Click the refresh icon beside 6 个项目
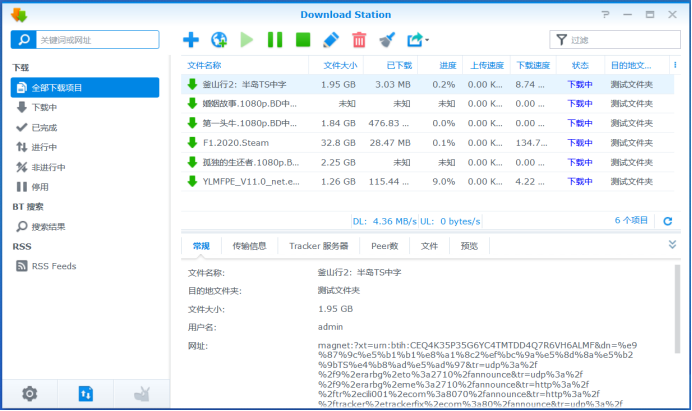The width and height of the screenshot is (692, 411). [x=668, y=221]
